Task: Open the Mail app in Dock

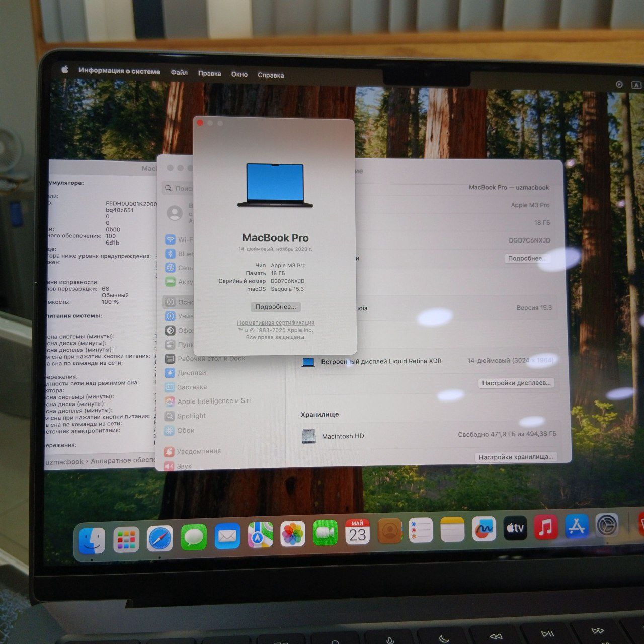Action: pos(227,536)
